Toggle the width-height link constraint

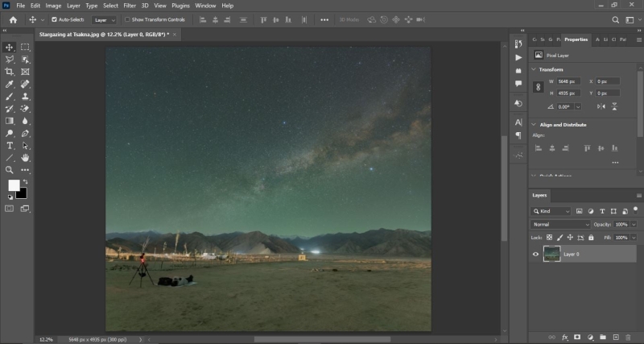538,87
